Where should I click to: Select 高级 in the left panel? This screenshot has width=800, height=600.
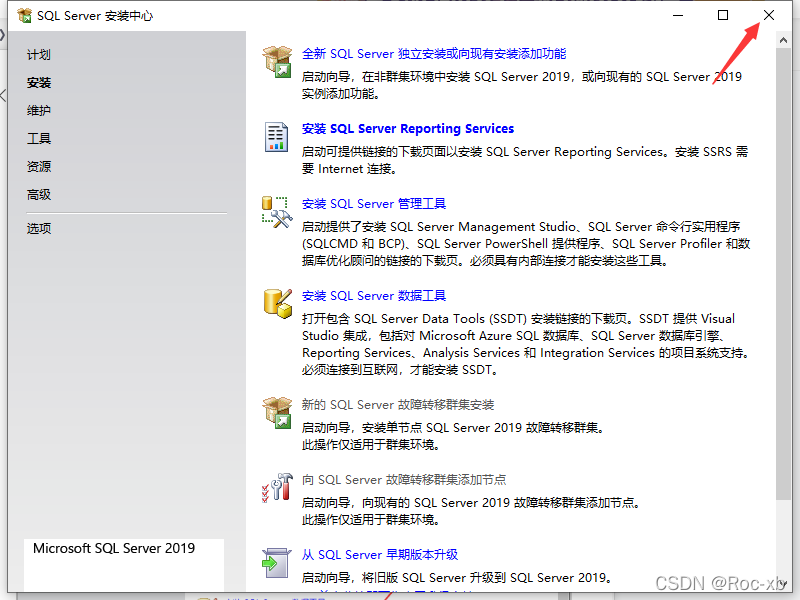[x=39, y=195]
